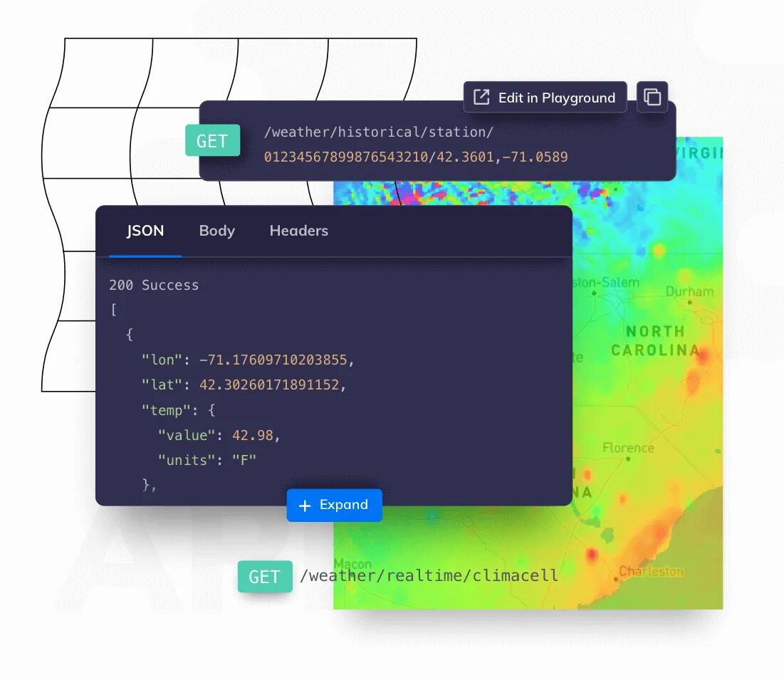Viewport: 784px width, 680px height.
Task: Open the Headers tab
Action: coord(299,231)
